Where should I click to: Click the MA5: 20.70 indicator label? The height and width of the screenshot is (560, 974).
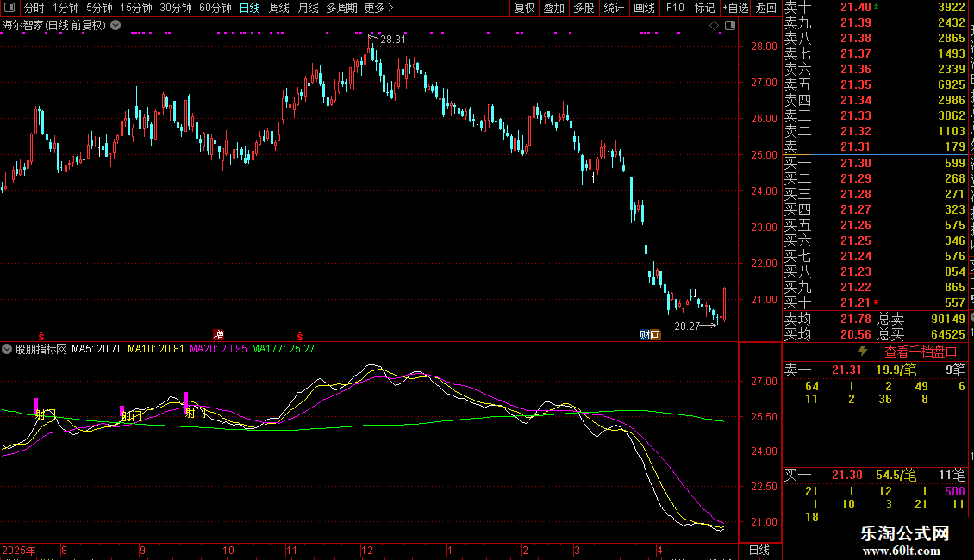[97, 349]
